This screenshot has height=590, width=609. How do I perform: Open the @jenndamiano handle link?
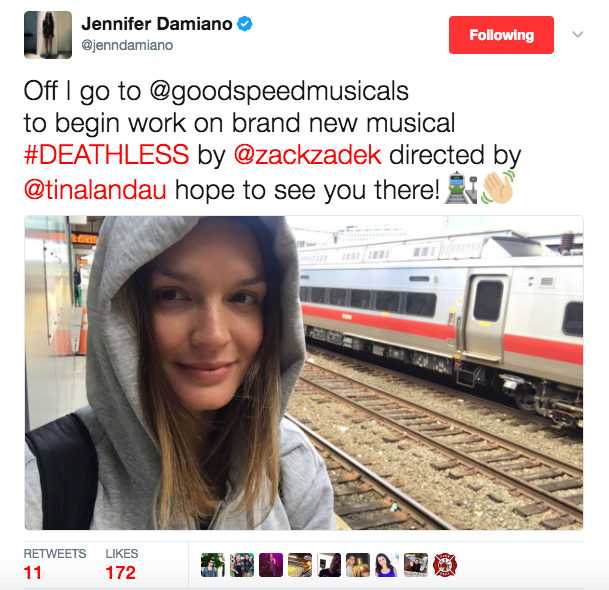point(127,45)
